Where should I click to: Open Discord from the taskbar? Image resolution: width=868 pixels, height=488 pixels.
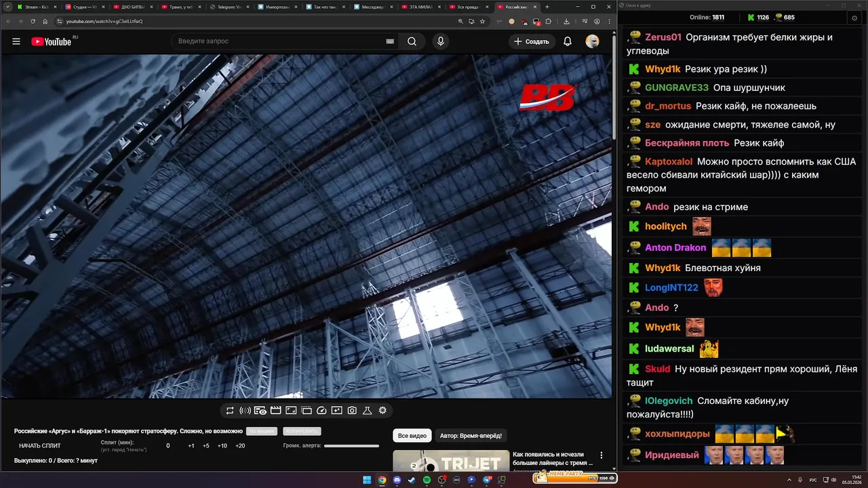click(397, 480)
